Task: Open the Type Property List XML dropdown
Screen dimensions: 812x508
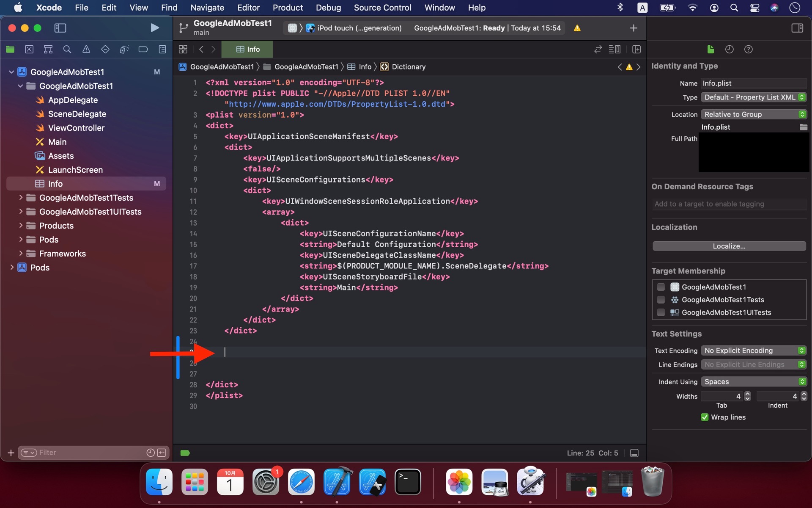Action: pos(754,97)
